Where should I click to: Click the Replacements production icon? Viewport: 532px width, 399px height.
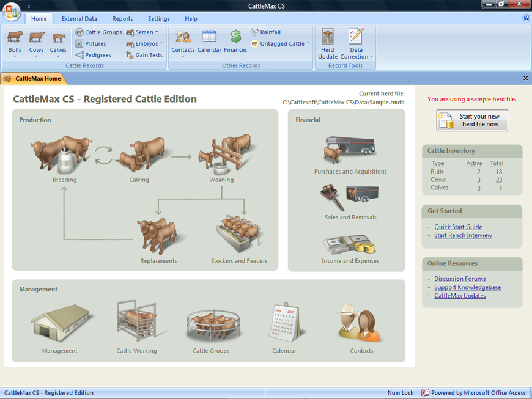(x=158, y=236)
